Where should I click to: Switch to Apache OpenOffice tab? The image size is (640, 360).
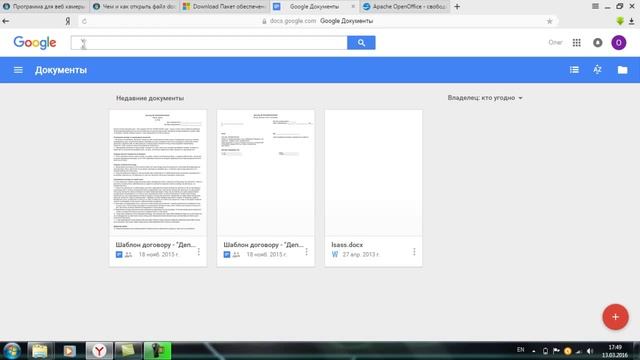tap(404, 7)
